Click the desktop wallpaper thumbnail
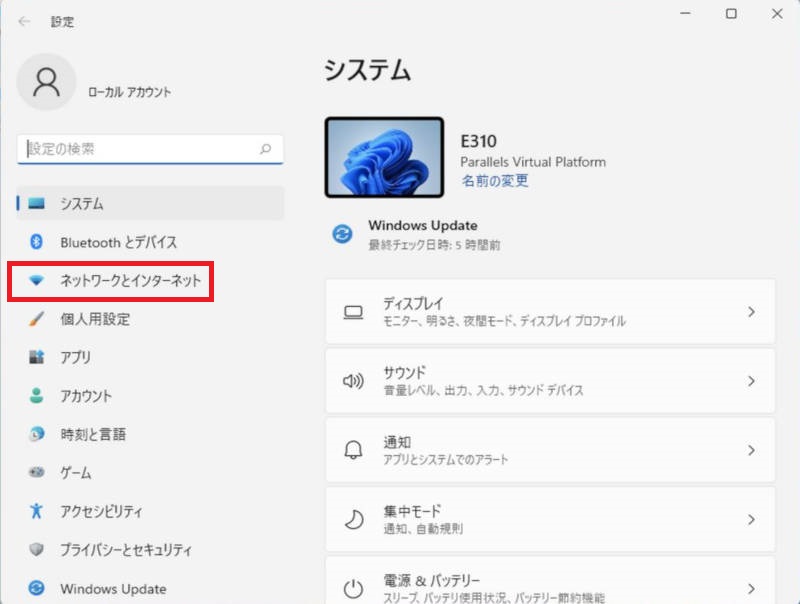The width and height of the screenshot is (800, 604). pos(384,157)
